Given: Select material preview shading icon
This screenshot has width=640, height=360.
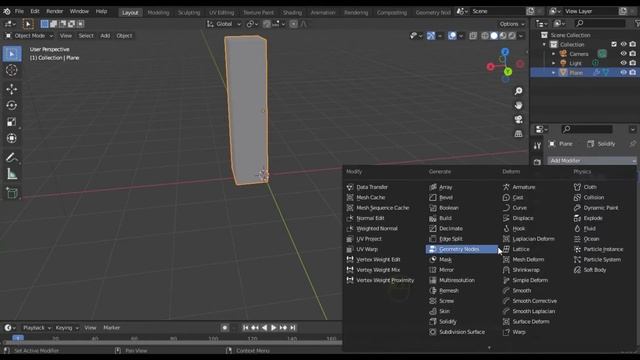Looking at the screenshot, I should (503, 36).
